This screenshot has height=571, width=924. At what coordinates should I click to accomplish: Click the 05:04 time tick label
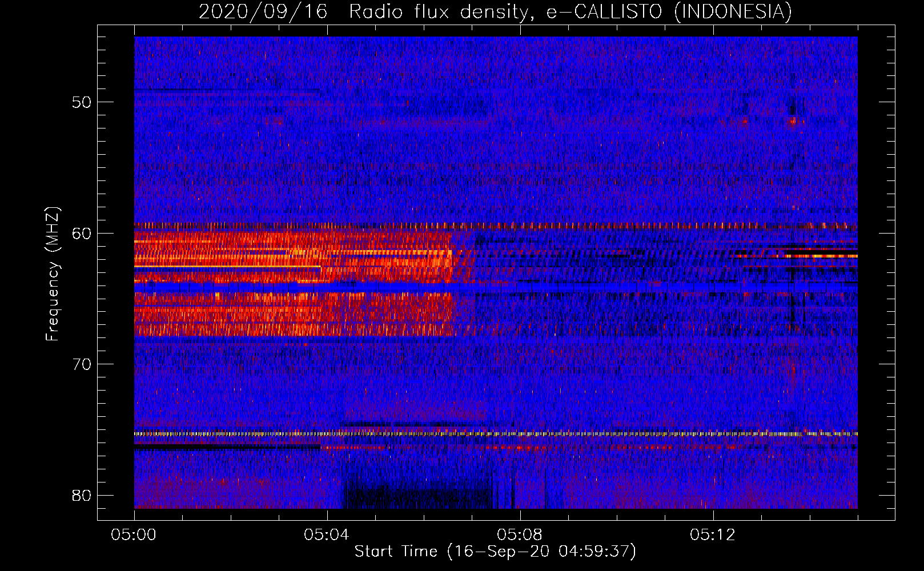327,535
